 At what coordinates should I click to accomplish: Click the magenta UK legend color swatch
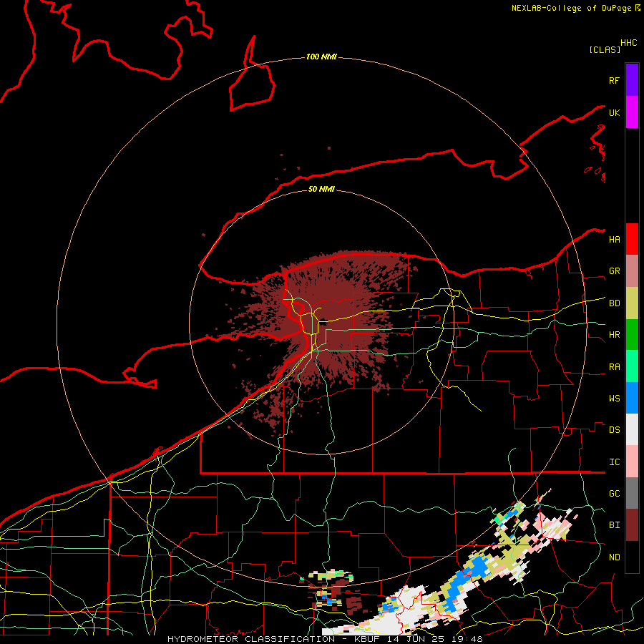click(632, 112)
